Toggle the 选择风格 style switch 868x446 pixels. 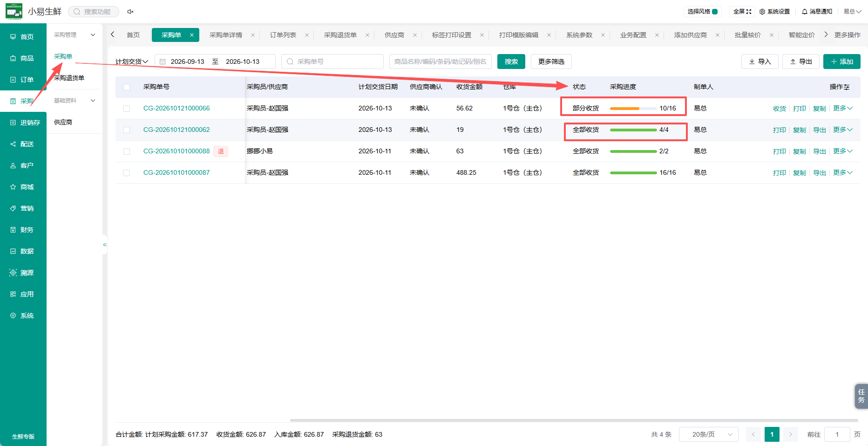715,12
